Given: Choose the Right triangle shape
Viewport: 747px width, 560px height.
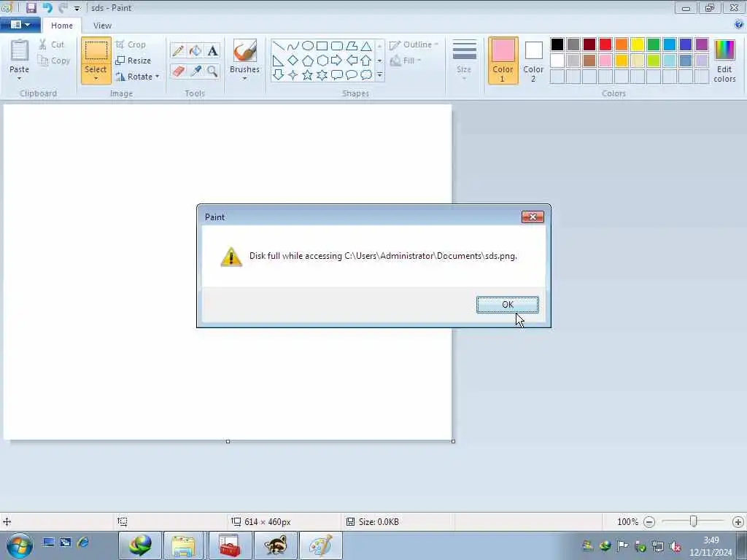Looking at the screenshot, I should (x=279, y=61).
